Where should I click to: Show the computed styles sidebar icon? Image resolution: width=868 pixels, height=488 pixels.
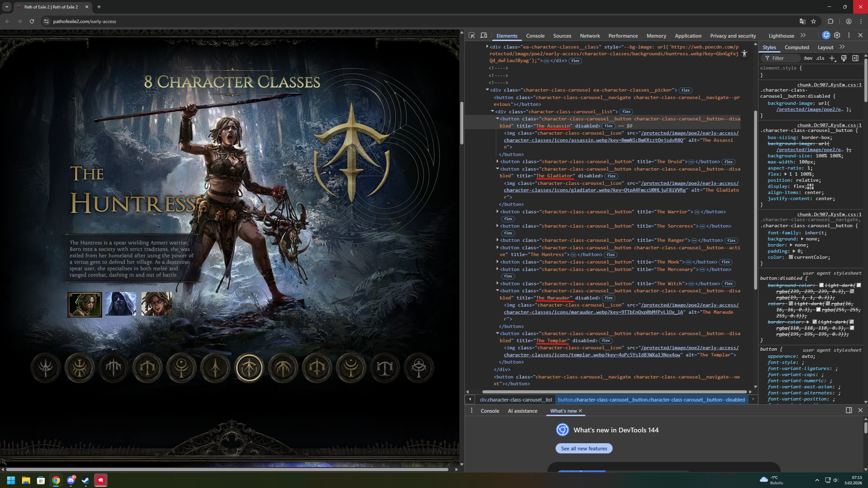point(855,58)
